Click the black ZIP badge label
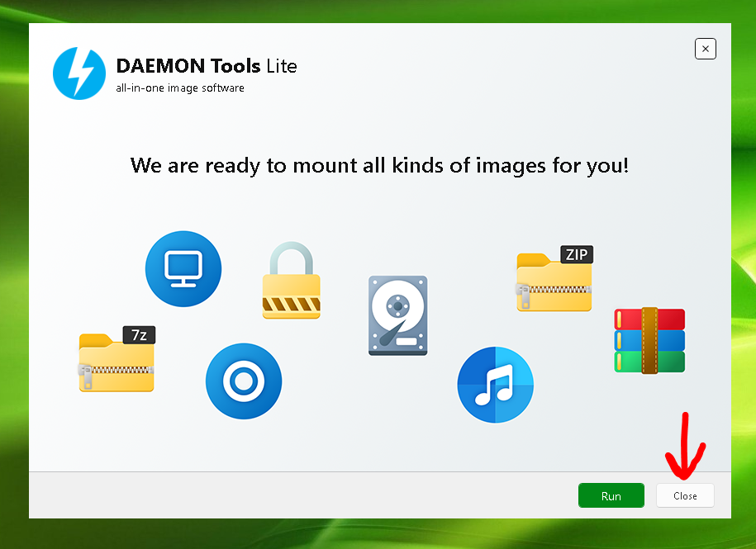This screenshot has height=549, width=756. (x=576, y=254)
